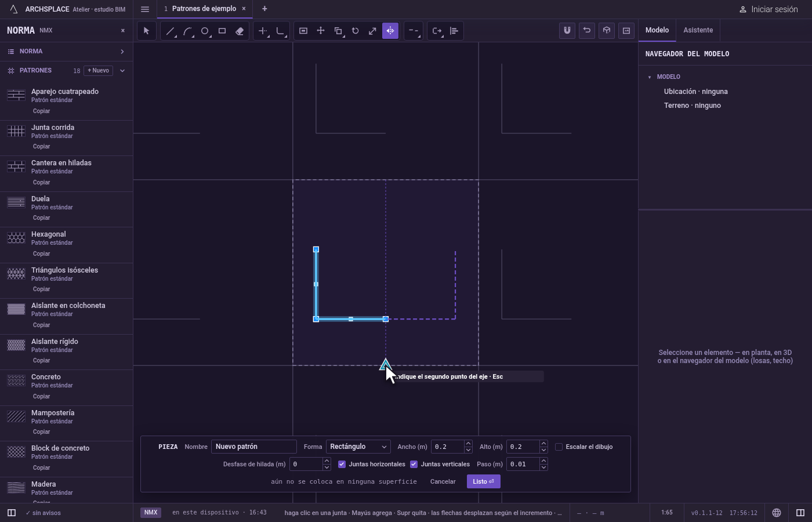Click the undo arrow icon
Screen dimensions: 812x522
click(x=587, y=31)
